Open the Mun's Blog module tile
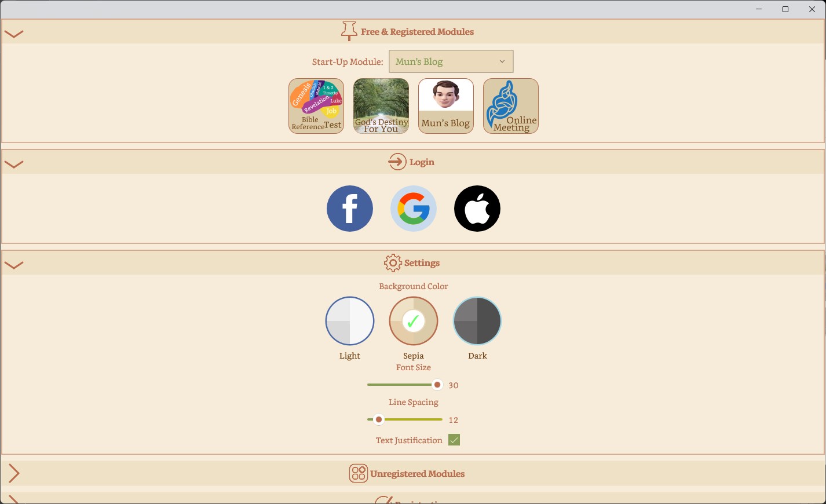This screenshot has height=504, width=826. click(x=446, y=106)
